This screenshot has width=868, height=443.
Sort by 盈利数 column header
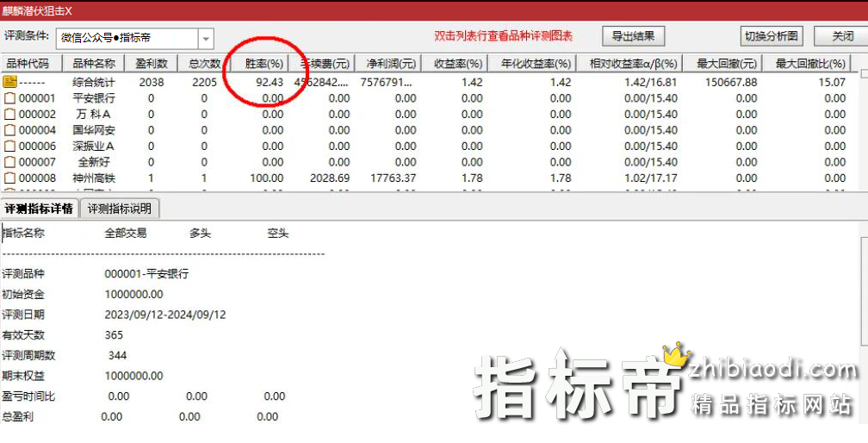point(152,64)
